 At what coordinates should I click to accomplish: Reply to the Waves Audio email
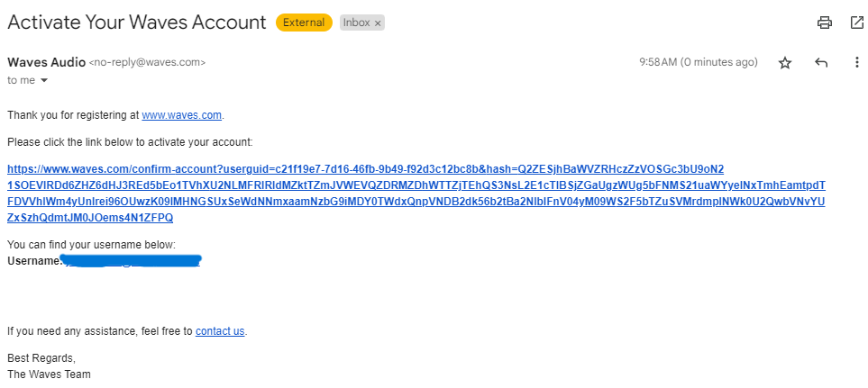click(821, 63)
